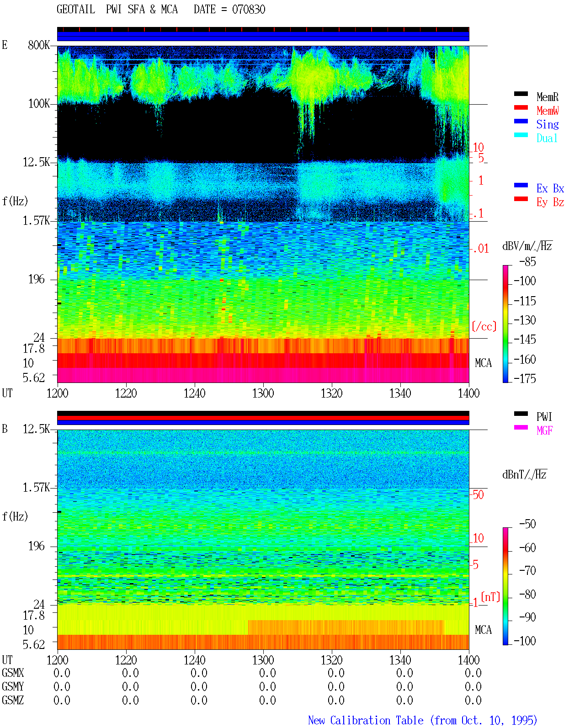Click the 'DATE = 070830' header text
The width and height of the screenshot is (585, 728).
tap(229, 9)
